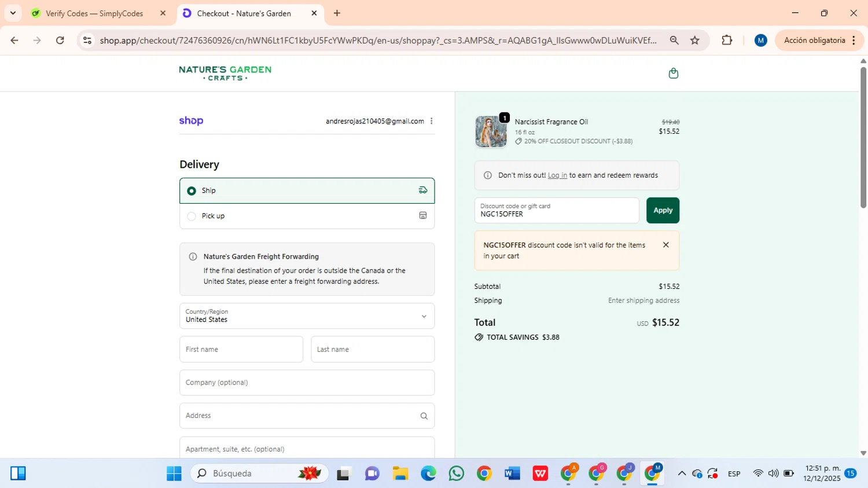Go back with the browser back arrow
This screenshot has width=868, height=488.
click(x=14, y=41)
